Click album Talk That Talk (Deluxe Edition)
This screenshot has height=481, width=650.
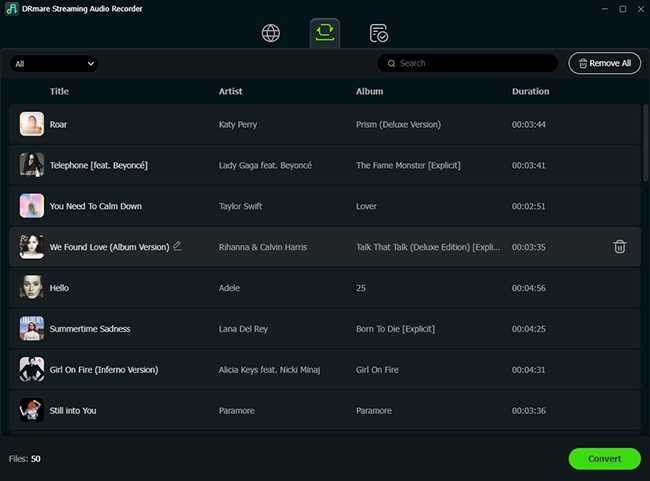[428, 247]
